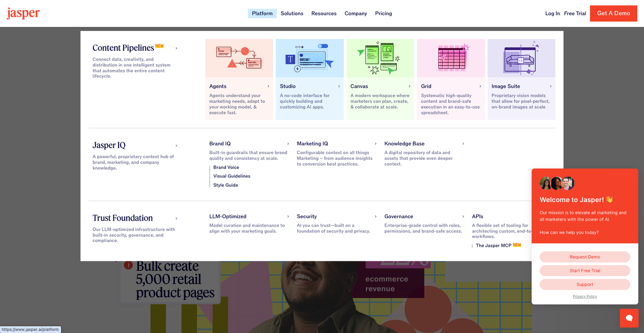
Task: Open the Solutions menu
Action: pos(292,13)
